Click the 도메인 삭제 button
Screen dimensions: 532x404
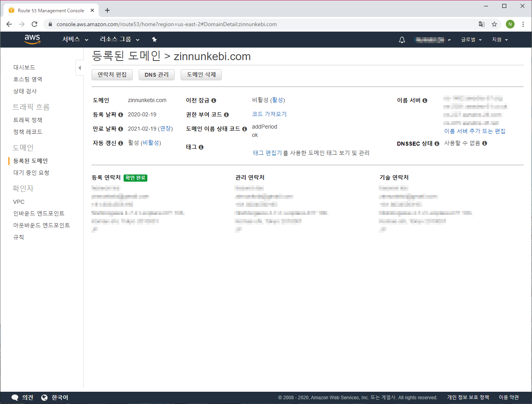point(201,75)
